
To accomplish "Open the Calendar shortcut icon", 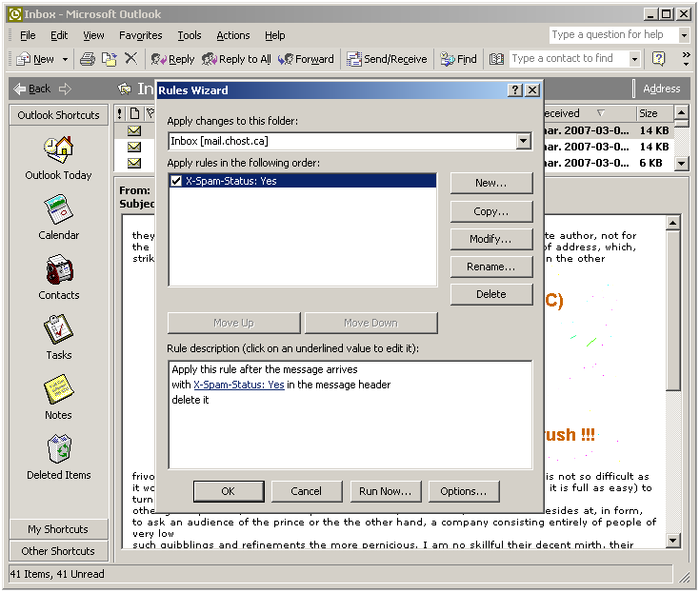I will [58, 209].
